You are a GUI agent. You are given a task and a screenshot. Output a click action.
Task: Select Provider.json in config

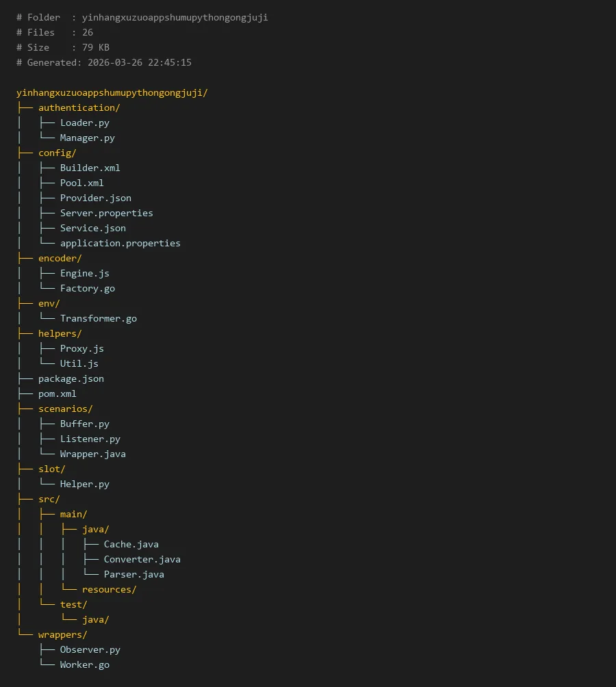click(95, 198)
